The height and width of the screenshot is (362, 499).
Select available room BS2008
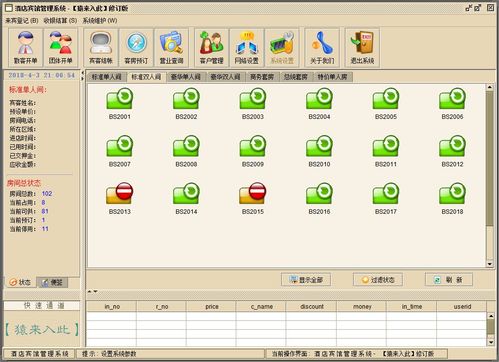coord(186,151)
